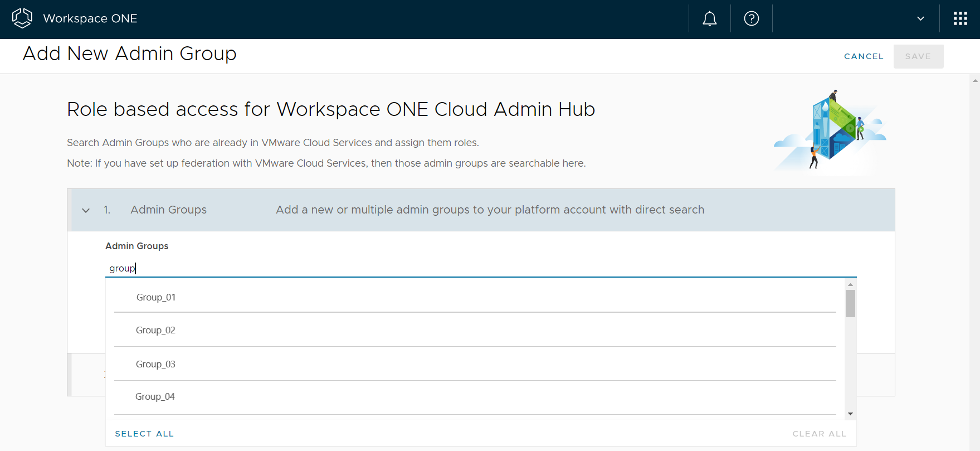980x451 pixels.
Task: Click the dropdown list scrollbar thumb
Action: pos(850,304)
